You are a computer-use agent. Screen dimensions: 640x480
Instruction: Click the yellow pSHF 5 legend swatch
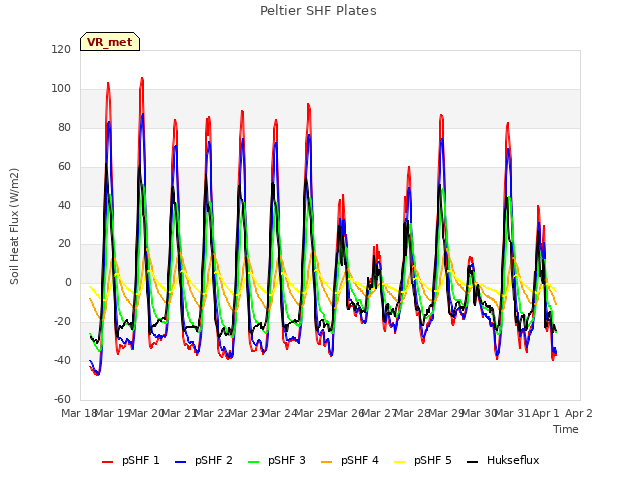[400, 462]
